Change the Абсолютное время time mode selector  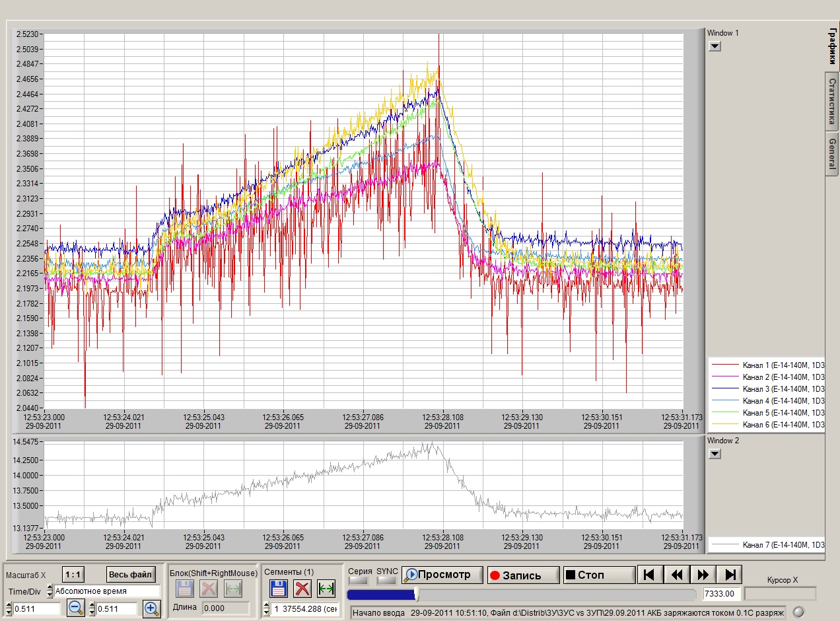(x=106, y=591)
